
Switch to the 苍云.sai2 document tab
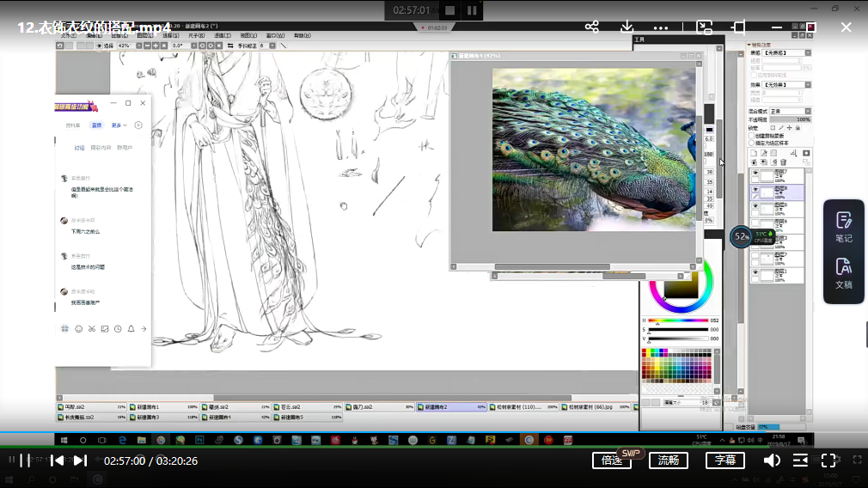[307, 406]
